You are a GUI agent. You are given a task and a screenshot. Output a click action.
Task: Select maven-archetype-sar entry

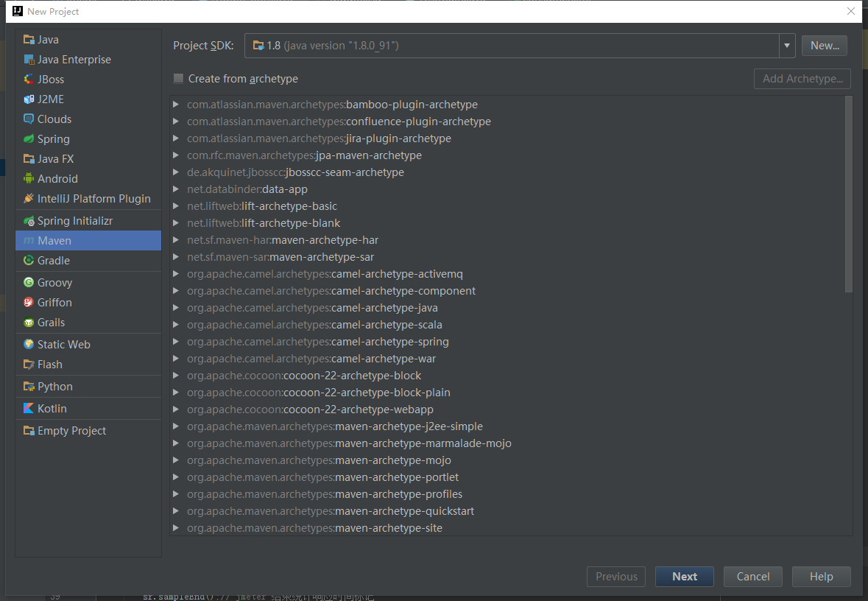click(280, 257)
